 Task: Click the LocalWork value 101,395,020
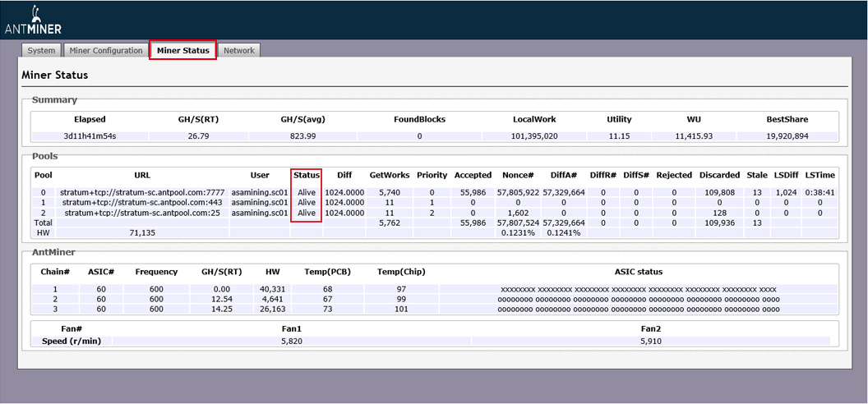pyautogui.click(x=534, y=136)
